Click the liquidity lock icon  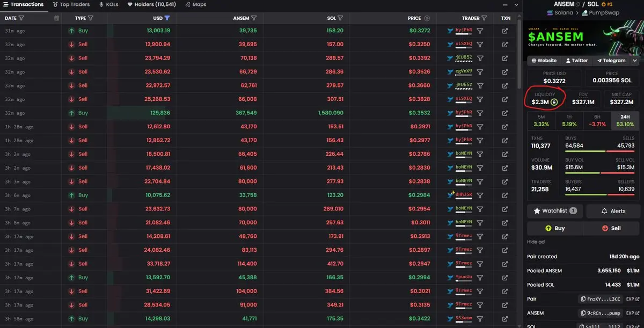pos(554,102)
